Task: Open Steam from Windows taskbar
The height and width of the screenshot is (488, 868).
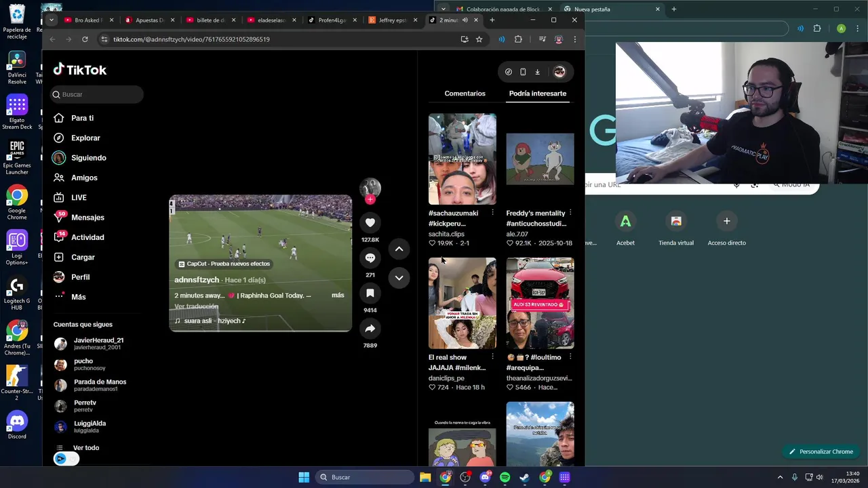Action: pyautogui.click(x=525, y=477)
